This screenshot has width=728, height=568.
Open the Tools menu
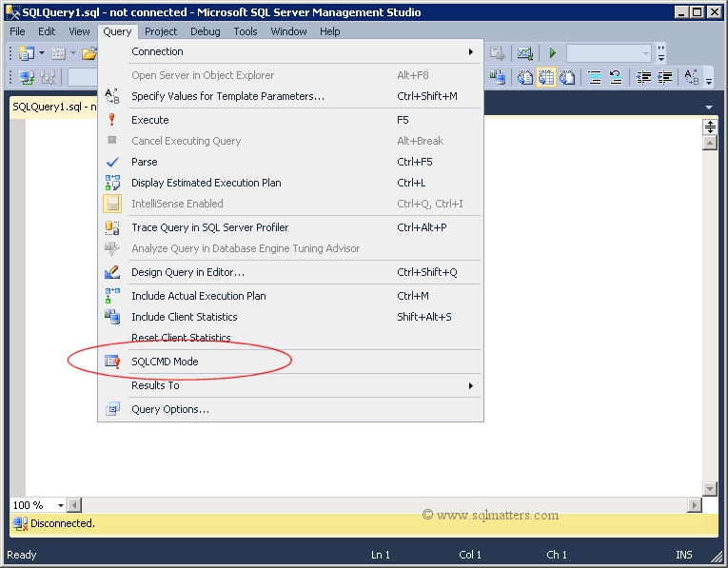click(x=246, y=31)
